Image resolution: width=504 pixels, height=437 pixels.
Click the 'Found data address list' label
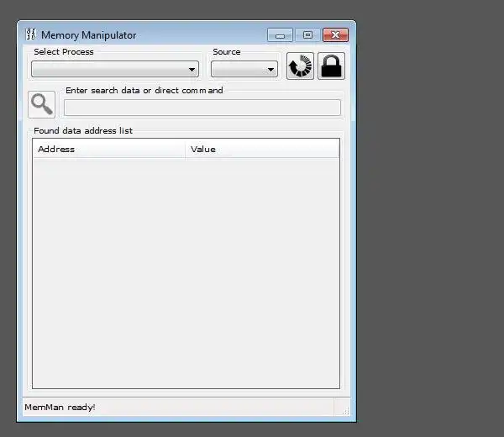pos(83,131)
